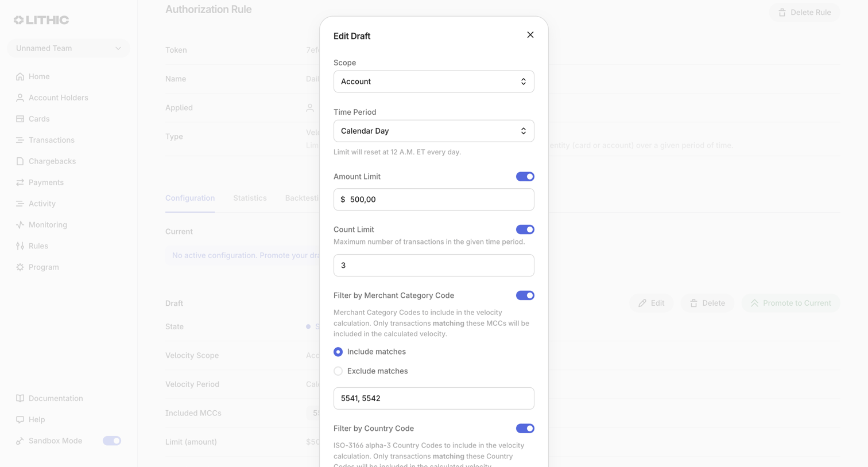Toggle the Count Limit switch
The image size is (868, 467).
(525, 229)
